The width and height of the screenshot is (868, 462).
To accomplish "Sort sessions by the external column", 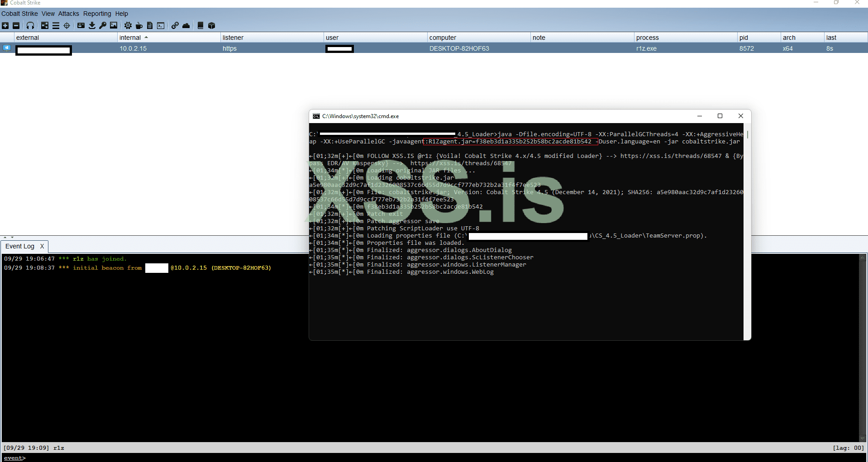I will 66,38.
